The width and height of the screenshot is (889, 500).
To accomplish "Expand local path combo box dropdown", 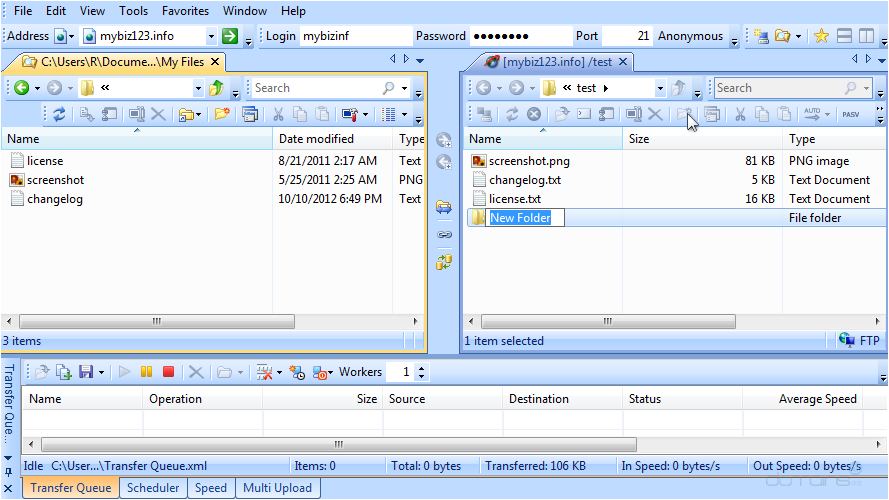I will [x=198, y=88].
